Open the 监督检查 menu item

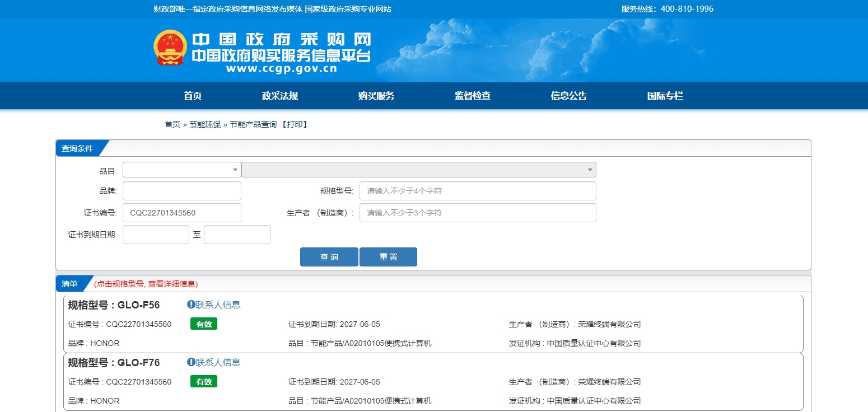click(472, 96)
